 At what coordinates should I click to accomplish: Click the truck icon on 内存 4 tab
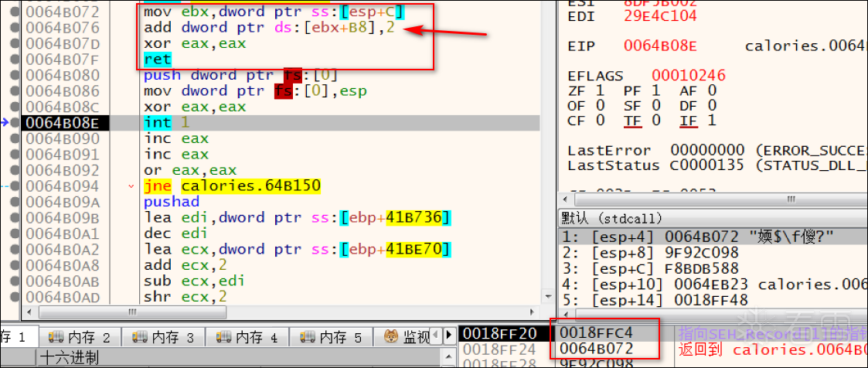(223, 336)
